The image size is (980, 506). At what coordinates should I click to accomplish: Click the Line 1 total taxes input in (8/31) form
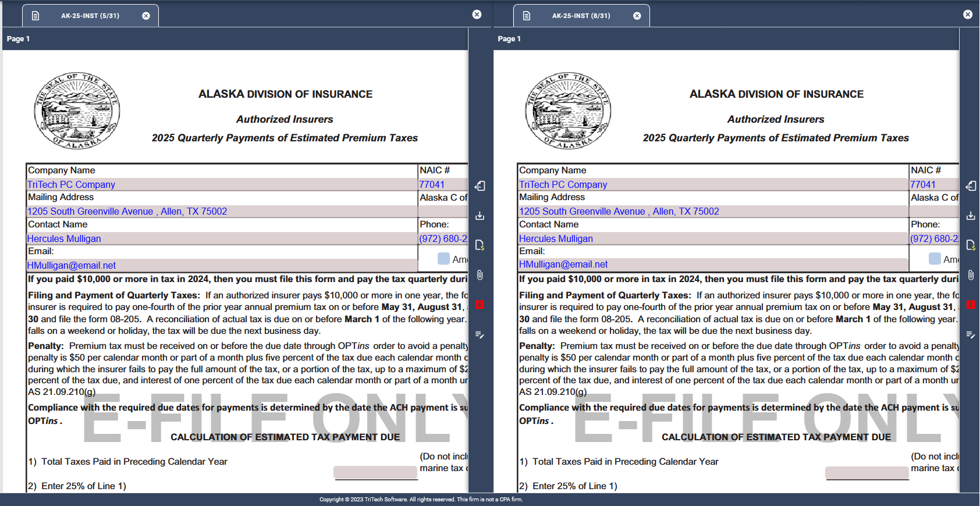click(x=867, y=472)
